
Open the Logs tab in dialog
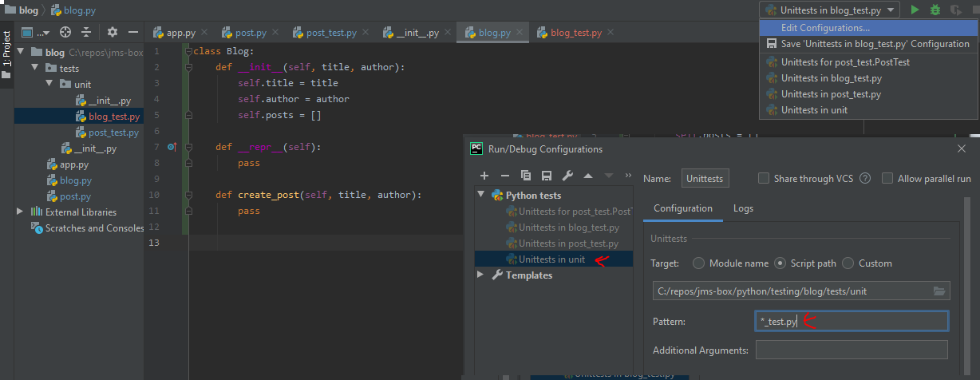(743, 208)
